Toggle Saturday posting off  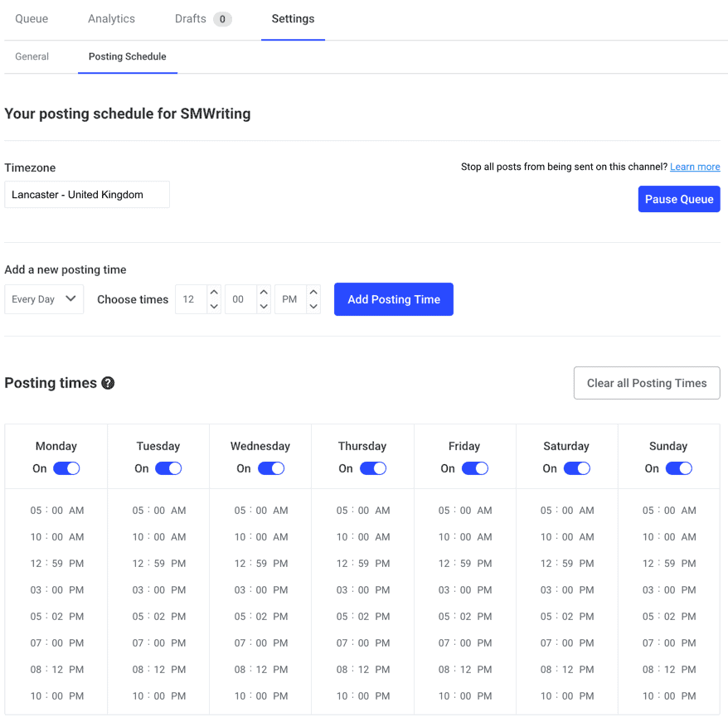(577, 468)
